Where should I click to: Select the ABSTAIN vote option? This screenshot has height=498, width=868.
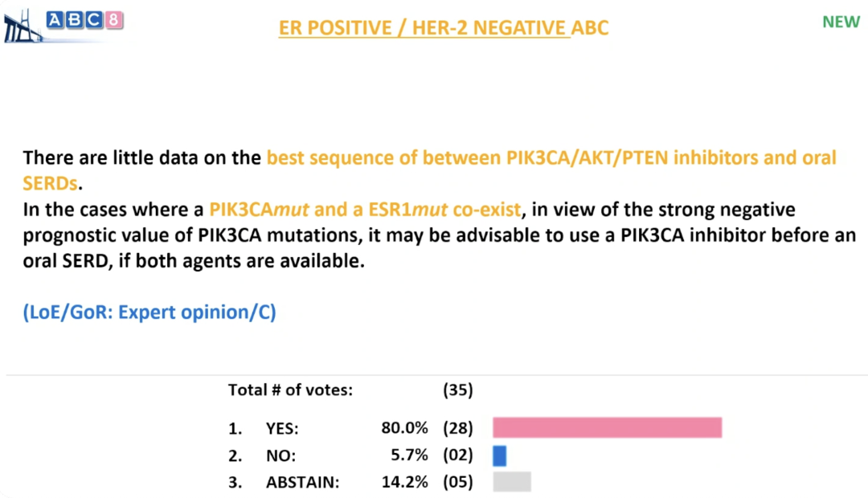coord(302,483)
